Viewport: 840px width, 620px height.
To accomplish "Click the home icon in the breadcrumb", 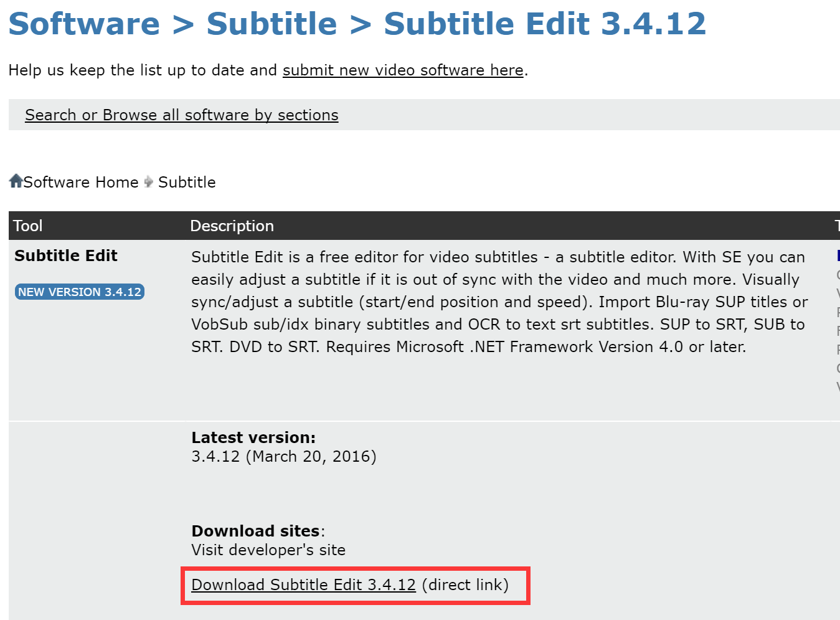I will (16, 181).
